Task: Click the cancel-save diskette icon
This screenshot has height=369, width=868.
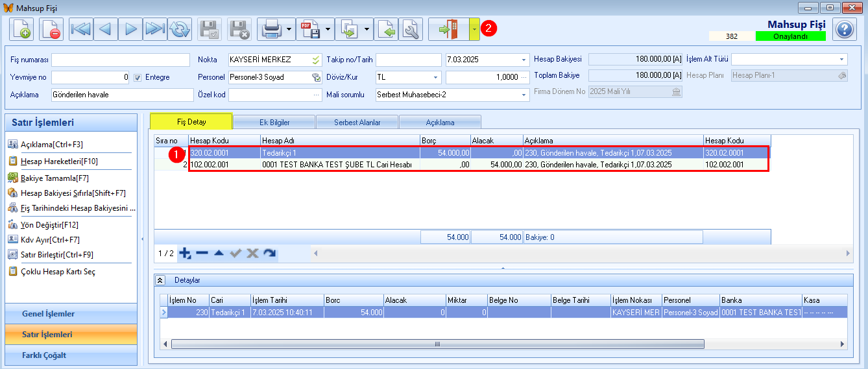Action: (239, 29)
